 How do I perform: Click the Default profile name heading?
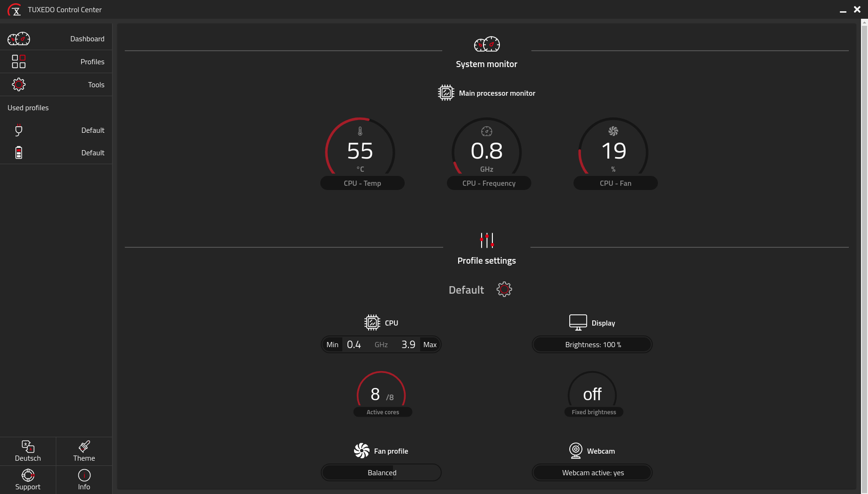point(466,290)
